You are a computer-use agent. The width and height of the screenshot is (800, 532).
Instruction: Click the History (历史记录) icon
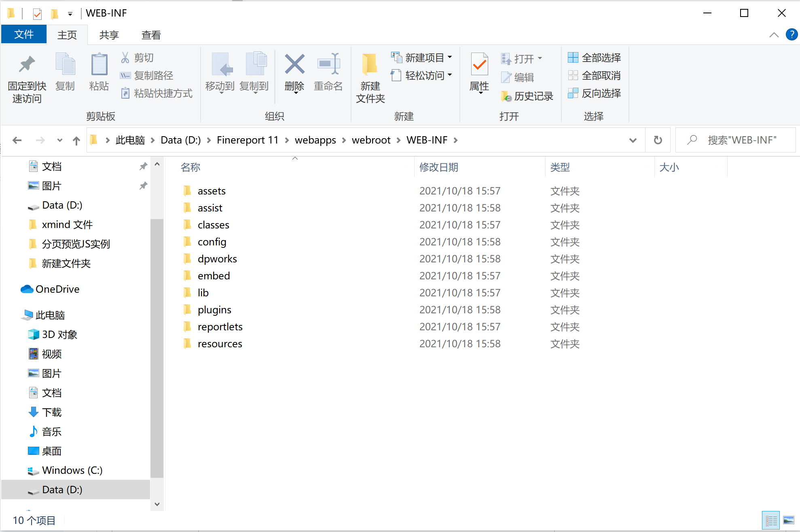tap(506, 96)
